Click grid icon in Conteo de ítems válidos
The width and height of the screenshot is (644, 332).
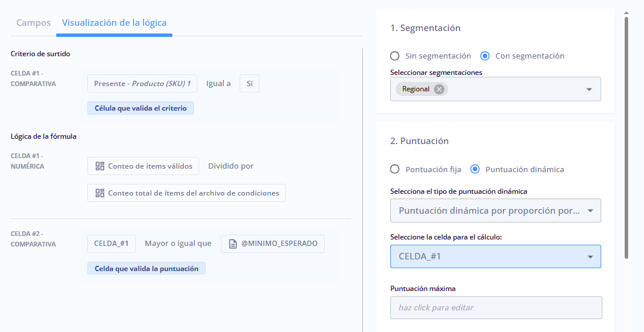[x=100, y=166]
